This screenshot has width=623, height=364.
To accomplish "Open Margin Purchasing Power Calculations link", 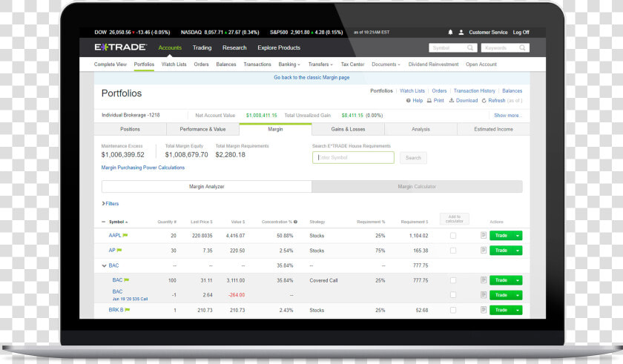I will tap(142, 168).
